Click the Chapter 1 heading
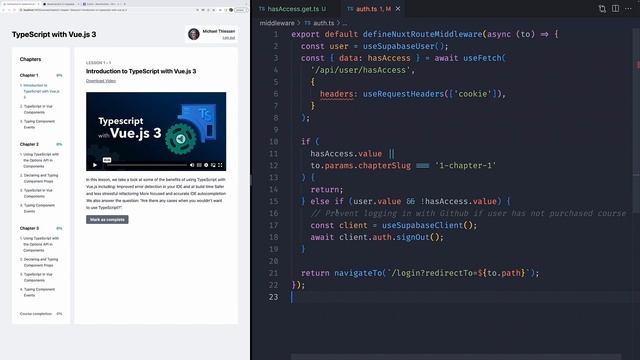 click(x=29, y=75)
